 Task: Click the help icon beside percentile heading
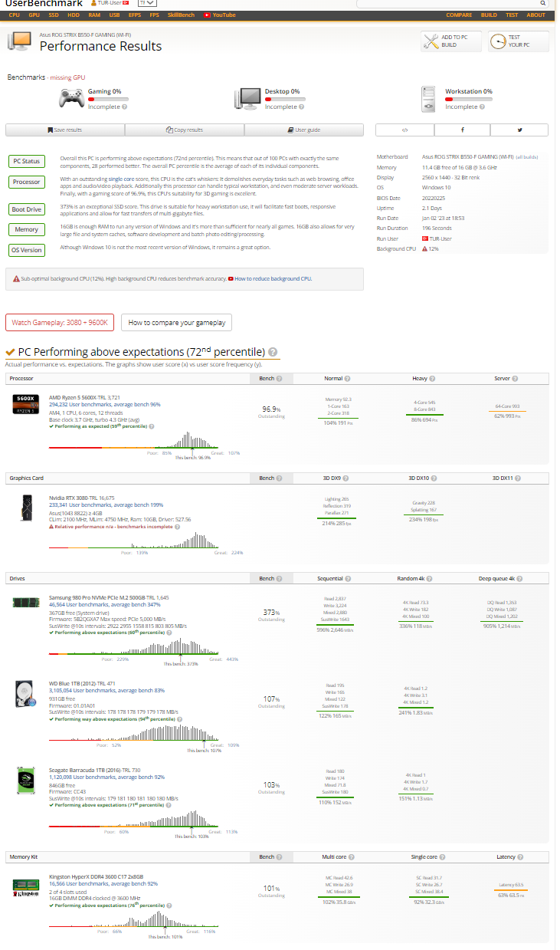point(272,352)
